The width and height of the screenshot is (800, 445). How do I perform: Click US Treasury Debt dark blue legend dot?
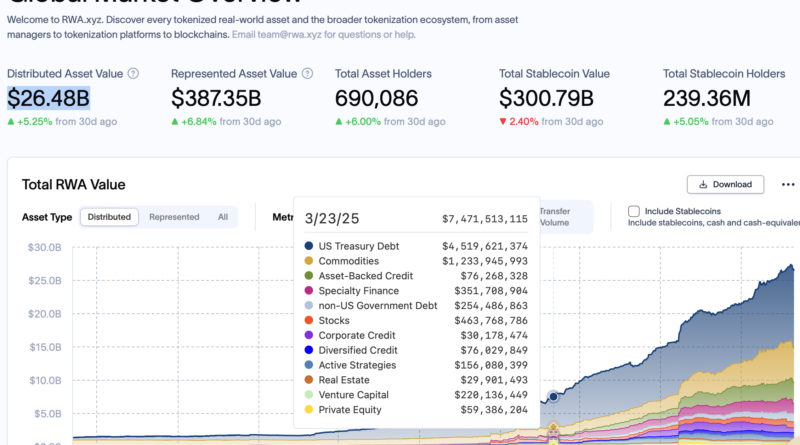[x=309, y=246]
